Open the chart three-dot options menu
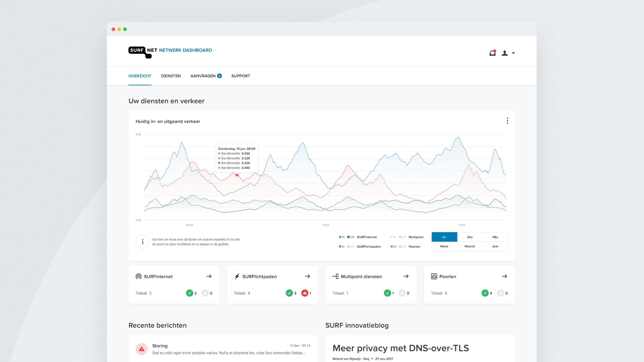The image size is (644, 362). pos(507,121)
